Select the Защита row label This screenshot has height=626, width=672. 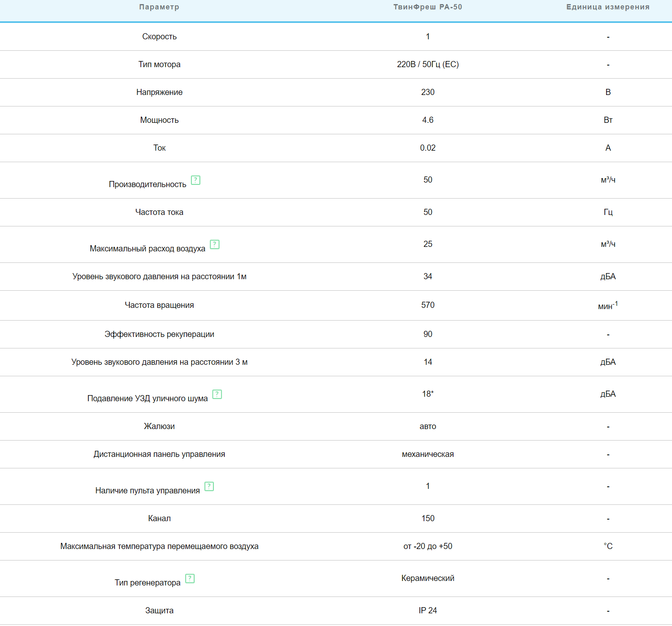point(159,610)
